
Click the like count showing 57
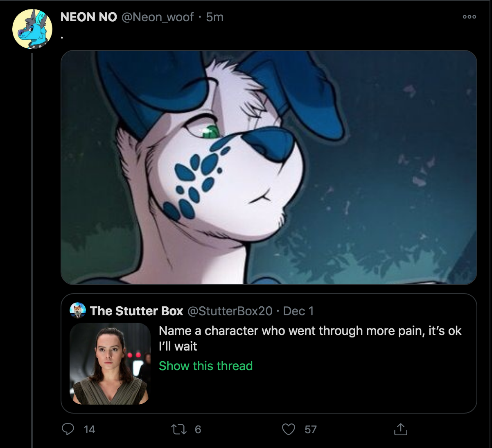[310, 430]
